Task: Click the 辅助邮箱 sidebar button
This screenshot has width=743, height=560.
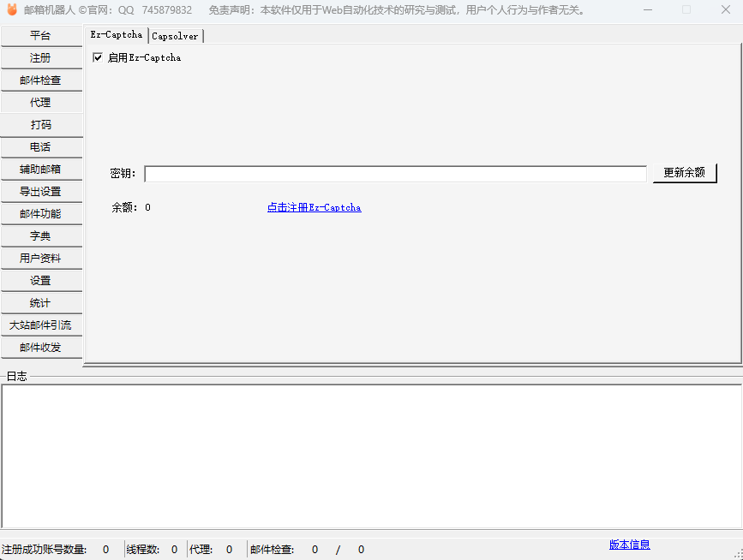Action: point(41,170)
